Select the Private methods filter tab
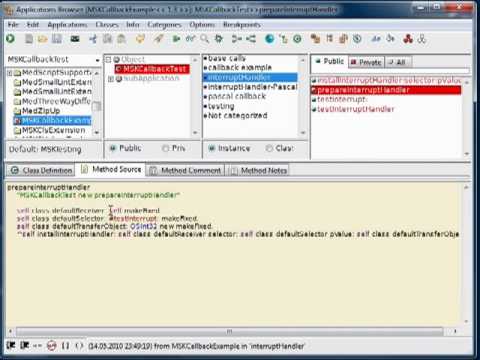The image size is (480, 360). click(x=366, y=62)
